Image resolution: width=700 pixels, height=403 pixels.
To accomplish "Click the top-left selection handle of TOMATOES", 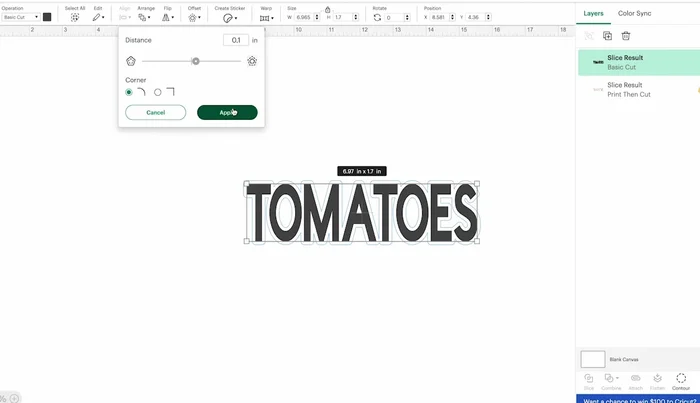I will point(246,183).
